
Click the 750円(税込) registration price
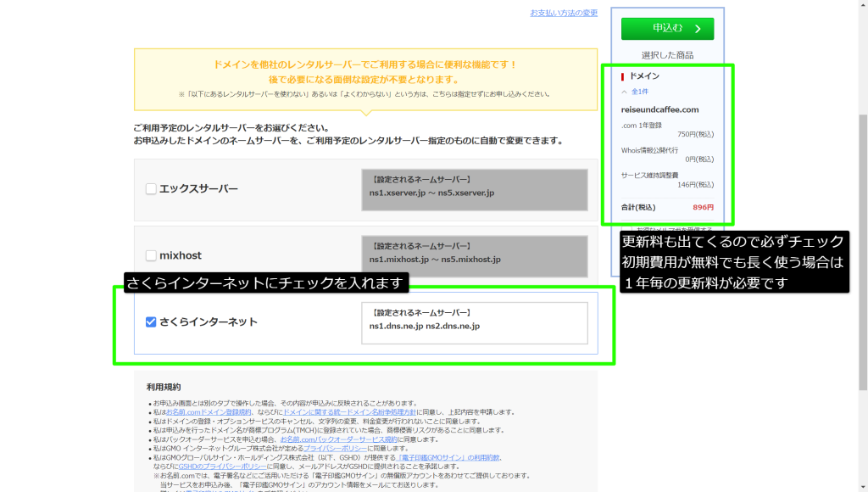coord(695,134)
